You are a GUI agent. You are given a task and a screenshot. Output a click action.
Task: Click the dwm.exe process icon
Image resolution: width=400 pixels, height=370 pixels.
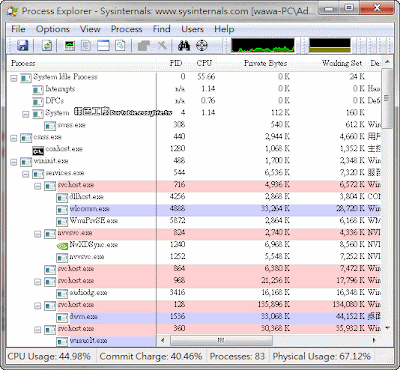point(62,318)
